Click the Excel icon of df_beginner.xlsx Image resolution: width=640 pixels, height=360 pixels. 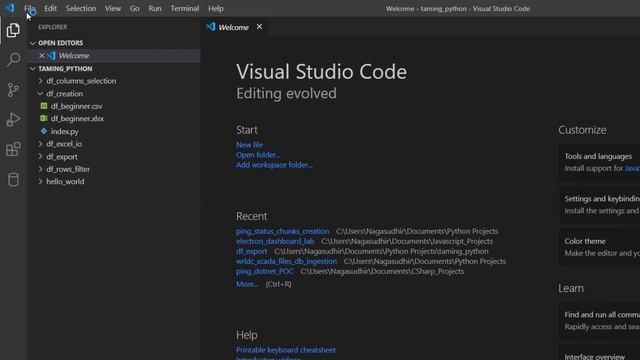click(44, 118)
